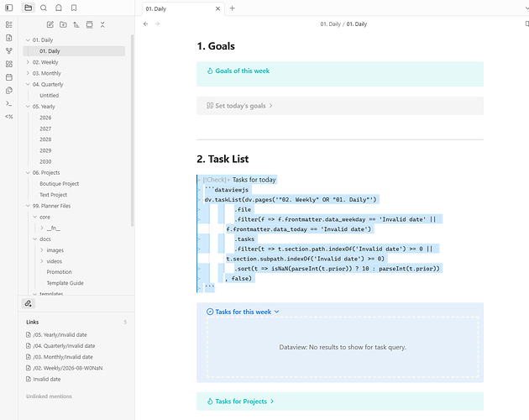Viewport: 529px width, 420px height.
Task: Toggle the left sidebar collapse icon
Action: tap(9, 8)
